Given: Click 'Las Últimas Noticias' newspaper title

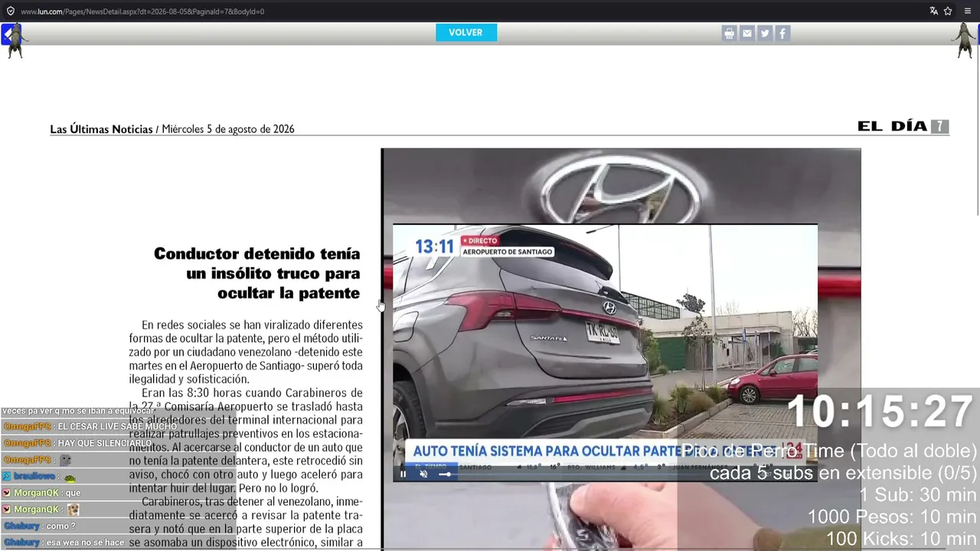Looking at the screenshot, I should [102, 129].
